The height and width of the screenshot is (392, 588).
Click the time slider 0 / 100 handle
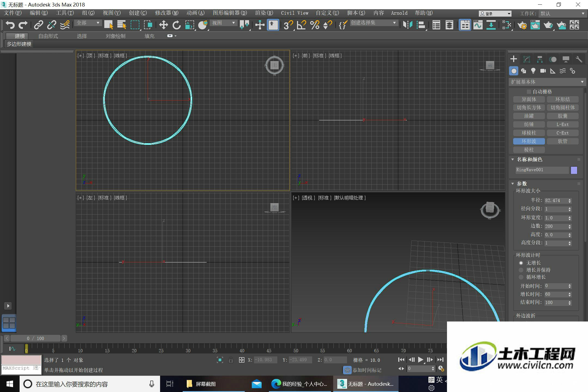pos(35,338)
